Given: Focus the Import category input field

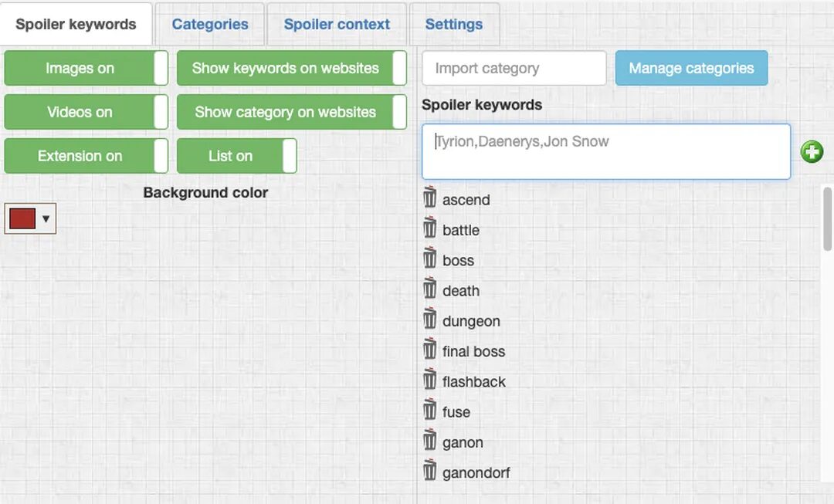Looking at the screenshot, I should click(514, 68).
